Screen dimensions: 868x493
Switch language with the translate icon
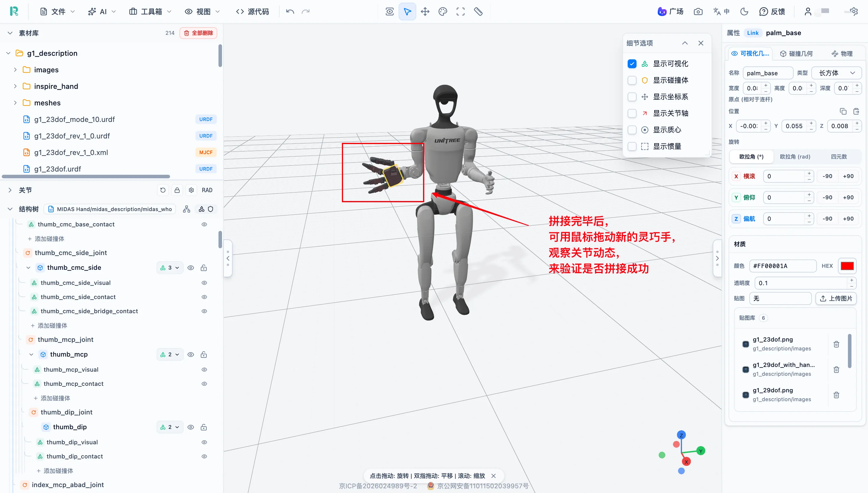pos(721,12)
